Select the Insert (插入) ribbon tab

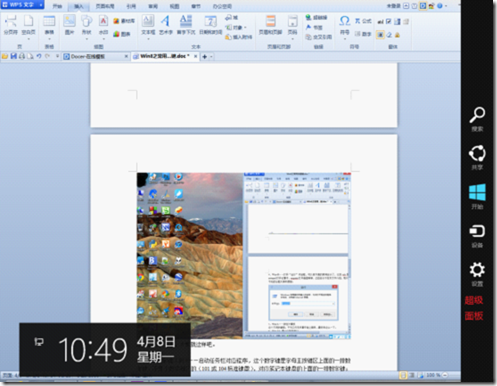pyautogui.click(x=78, y=6)
